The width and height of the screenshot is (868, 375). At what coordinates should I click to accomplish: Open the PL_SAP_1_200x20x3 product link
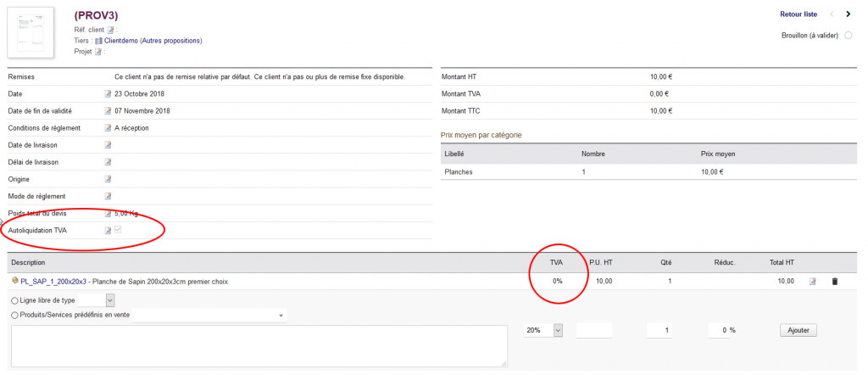tap(53, 282)
